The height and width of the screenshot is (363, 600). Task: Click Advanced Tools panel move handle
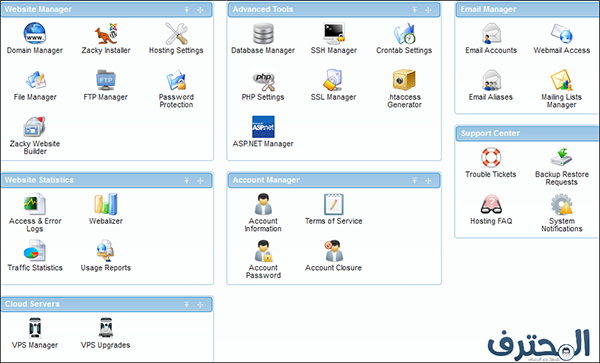click(x=428, y=10)
